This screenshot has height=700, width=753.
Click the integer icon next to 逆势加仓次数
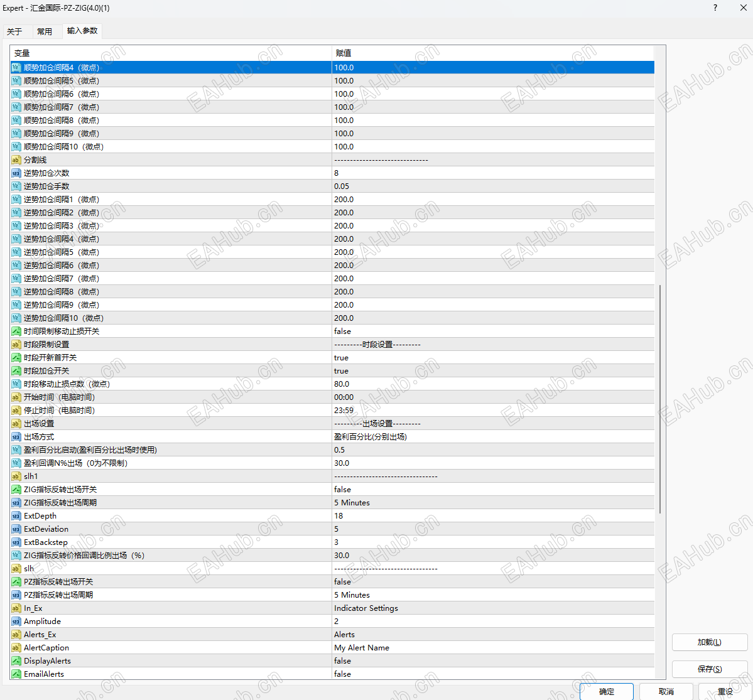click(x=16, y=173)
